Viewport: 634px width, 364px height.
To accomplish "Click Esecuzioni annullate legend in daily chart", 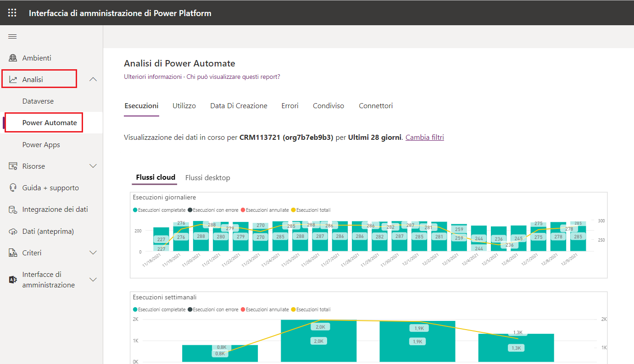I will pyautogui.click(x=265, y=210).
